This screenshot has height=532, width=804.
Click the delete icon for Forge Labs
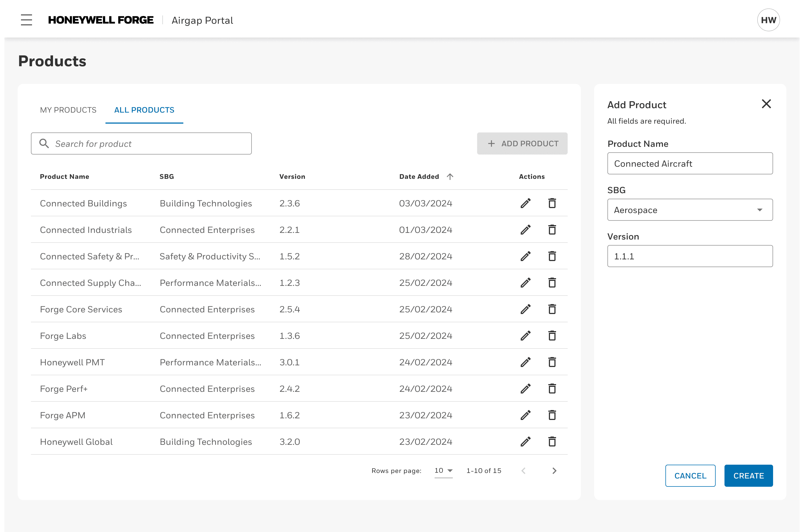[x=552, y=336]
